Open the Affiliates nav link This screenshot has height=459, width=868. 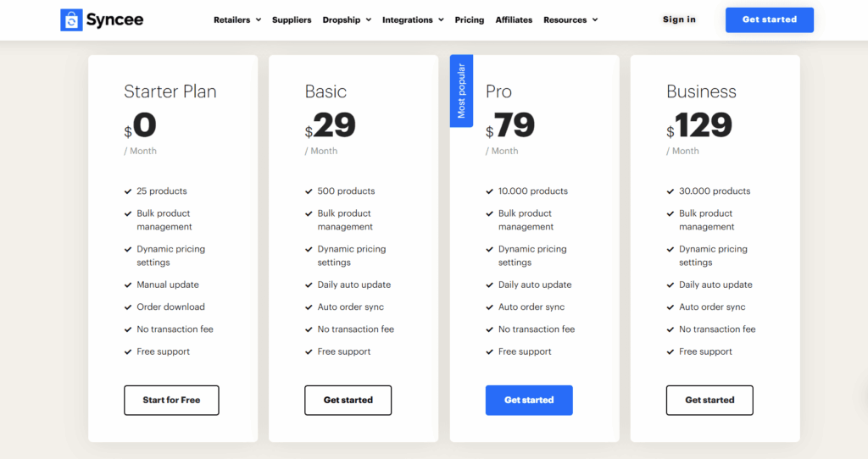click(x=514, y=20)
